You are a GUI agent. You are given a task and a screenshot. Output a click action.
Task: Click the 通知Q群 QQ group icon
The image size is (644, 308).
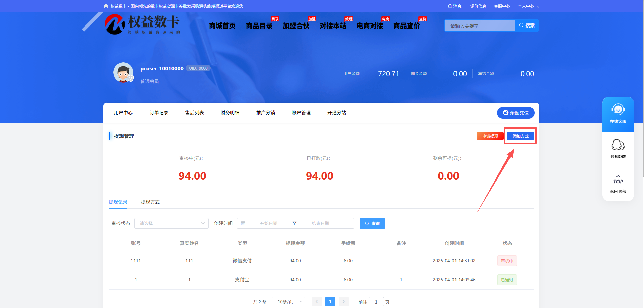(x=618, y=144)
